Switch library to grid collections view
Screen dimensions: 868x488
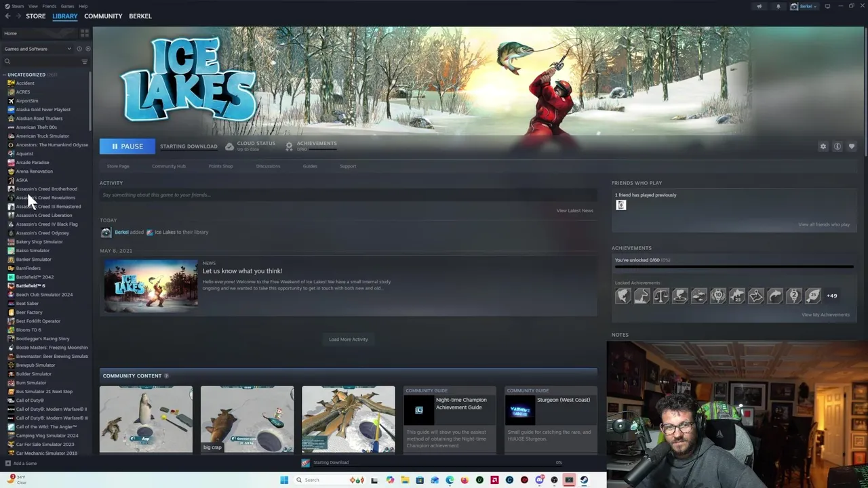(x=85, y=33)
